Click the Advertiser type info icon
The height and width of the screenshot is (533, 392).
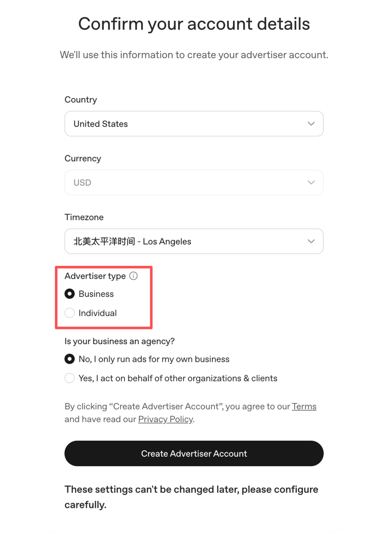pos(134,276)
